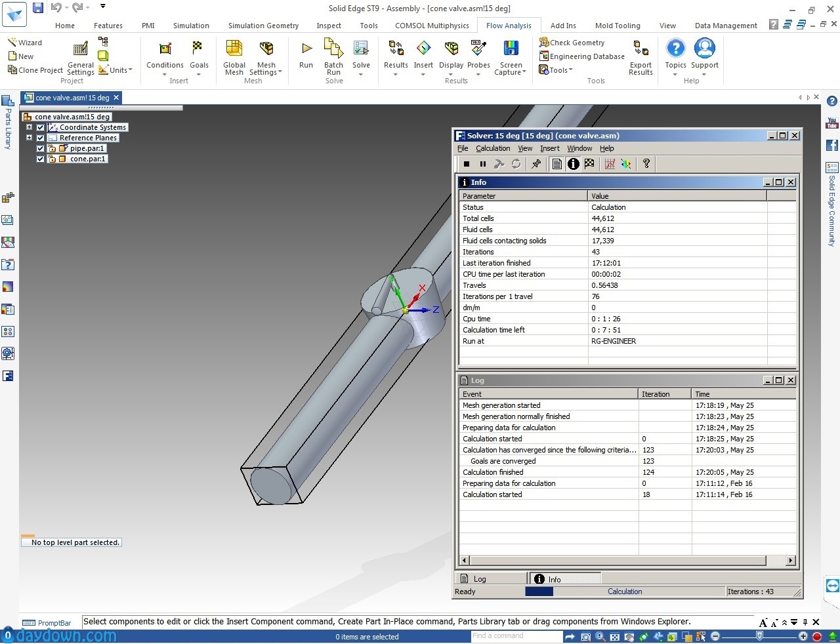
Task: Open Engineering Database
Action: coord(581,56)
